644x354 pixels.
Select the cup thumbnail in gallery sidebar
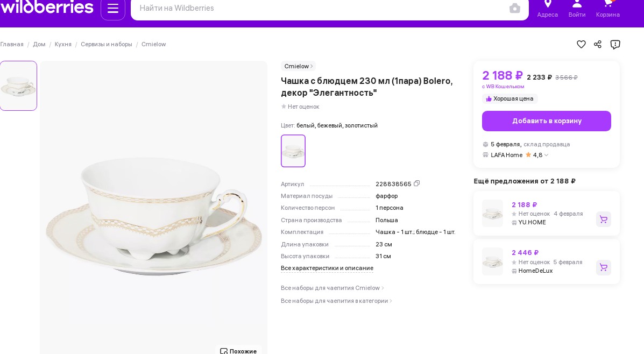[x=18, y=86]
